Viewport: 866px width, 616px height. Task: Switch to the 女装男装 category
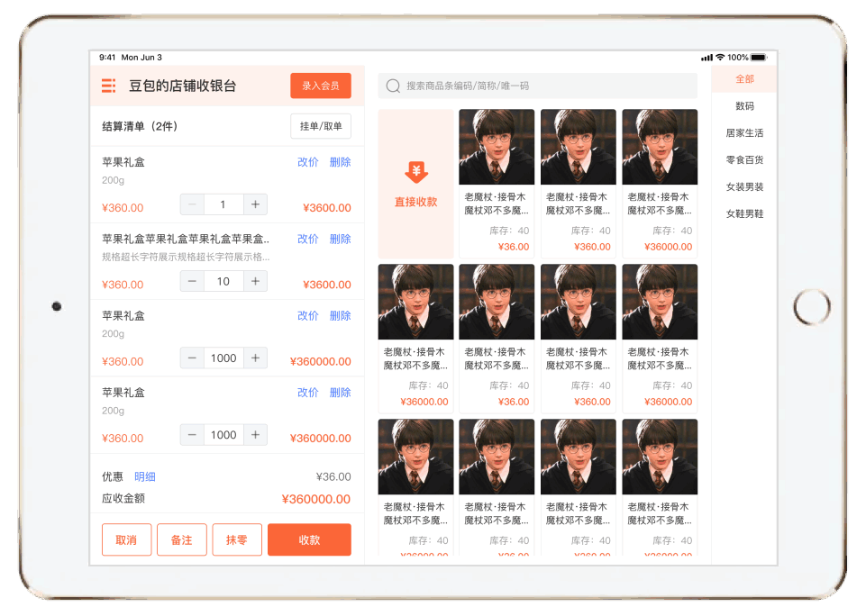(744, 187)
